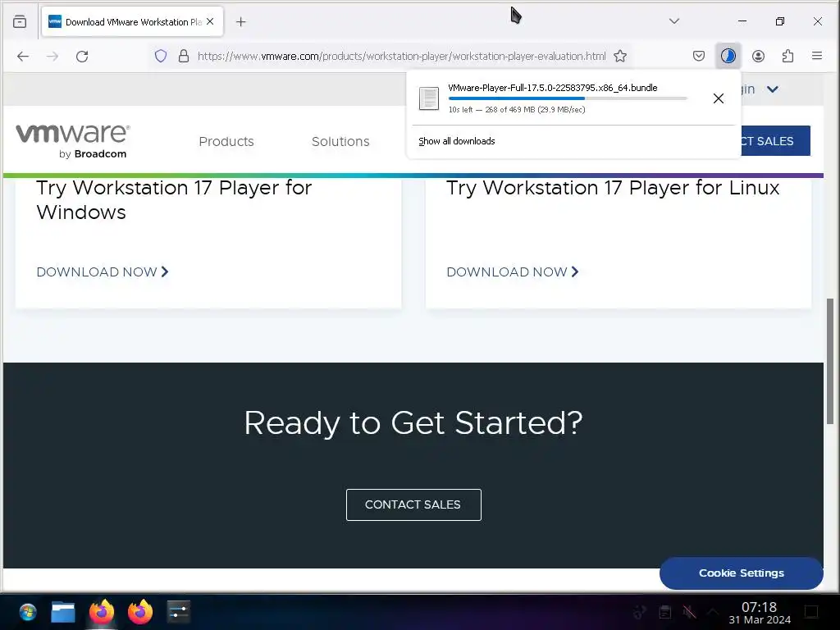Click the muted volume tray icon
The height and width of the screenshot is (630, 840).
tap(689, 612)
